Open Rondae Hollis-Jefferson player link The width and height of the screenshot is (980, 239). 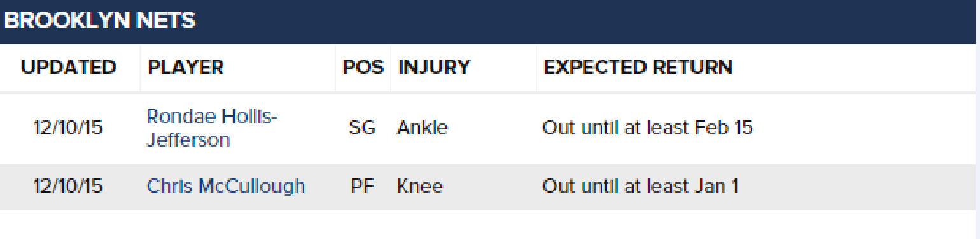[x=212, y=128]
